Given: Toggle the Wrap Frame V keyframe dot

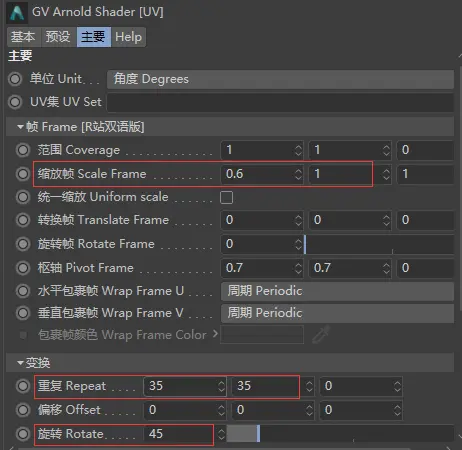Looking at the screenshot, I should (23, 313).
